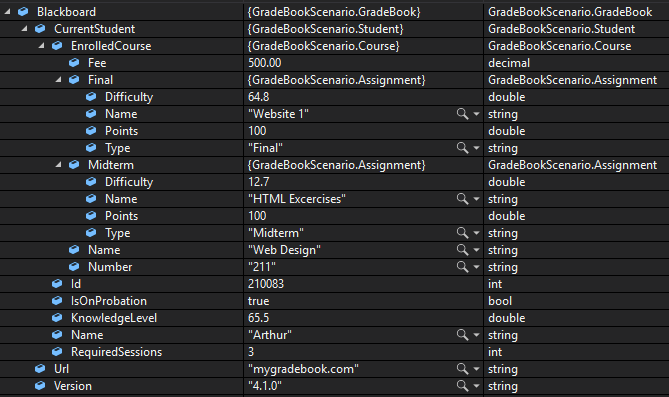669x397 pixels.
Task: Click the 65.5 KnowledgeLevel value
Action: point(259,318)
